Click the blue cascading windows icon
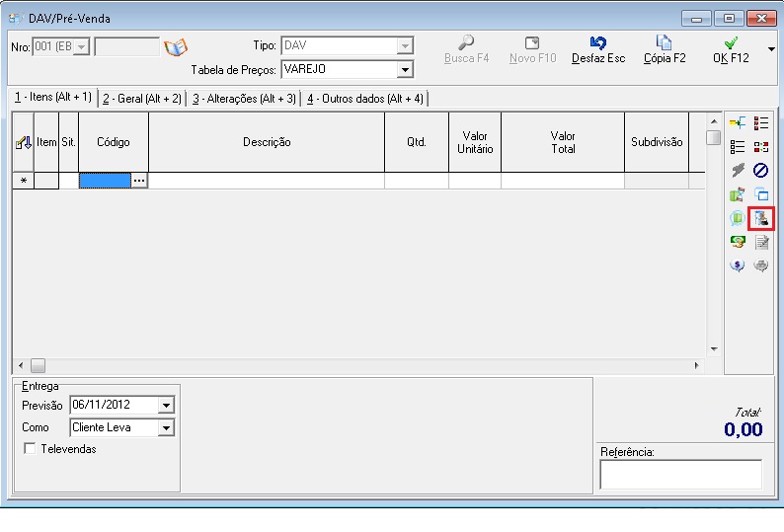Viewport: 784px width, 532px height. tap(761, 194)
